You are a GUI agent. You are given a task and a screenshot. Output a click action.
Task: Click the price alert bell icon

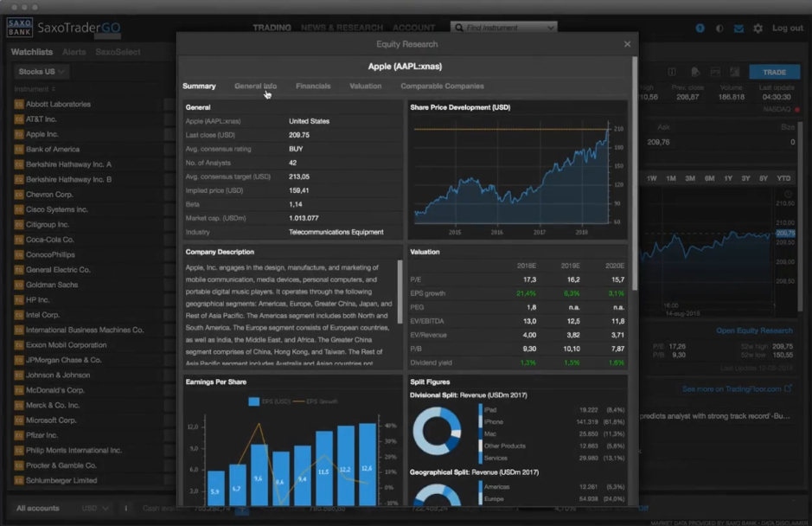pyautogui.click(x=695, y=72)
